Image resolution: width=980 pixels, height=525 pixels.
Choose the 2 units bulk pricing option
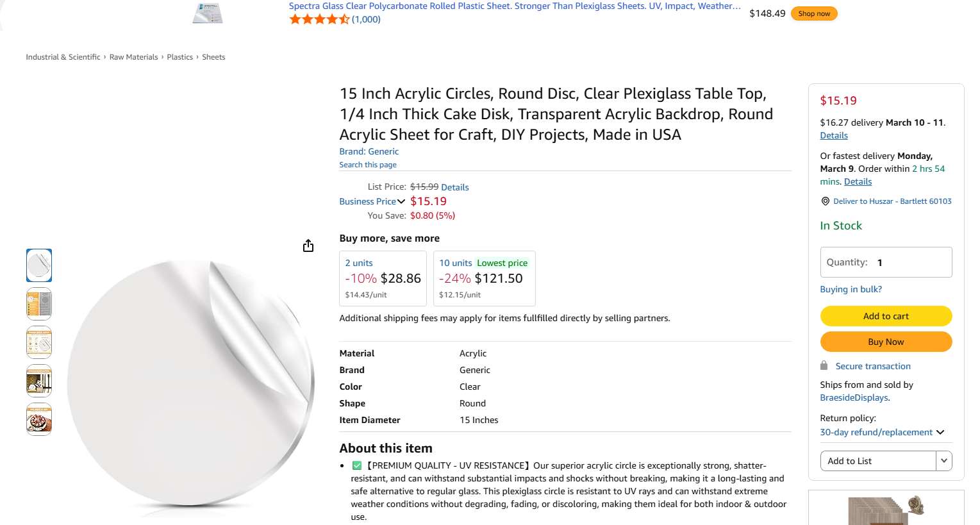[x=383, y=278]
